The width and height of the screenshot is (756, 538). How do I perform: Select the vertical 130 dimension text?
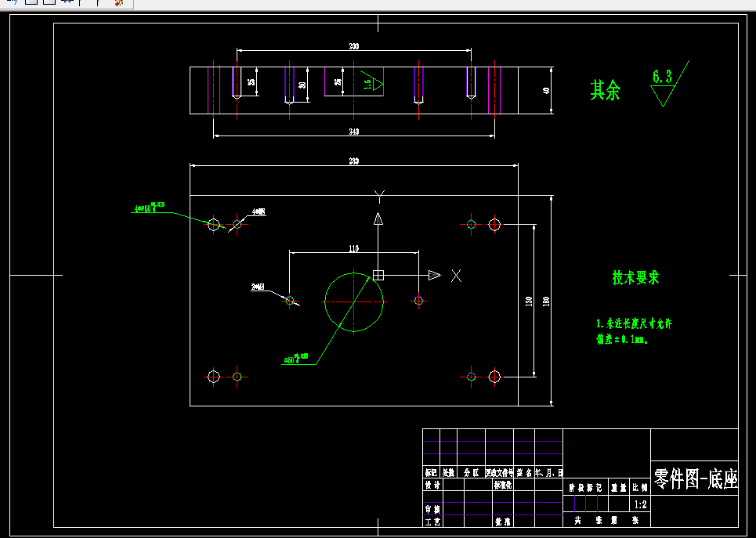(529, 301)
